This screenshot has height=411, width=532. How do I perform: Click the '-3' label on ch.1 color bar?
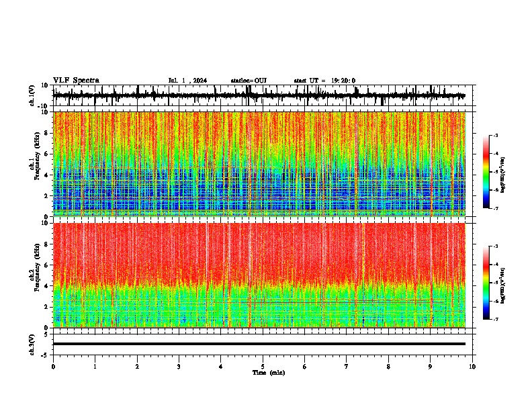pyautogui.click(x=495, y=135)
